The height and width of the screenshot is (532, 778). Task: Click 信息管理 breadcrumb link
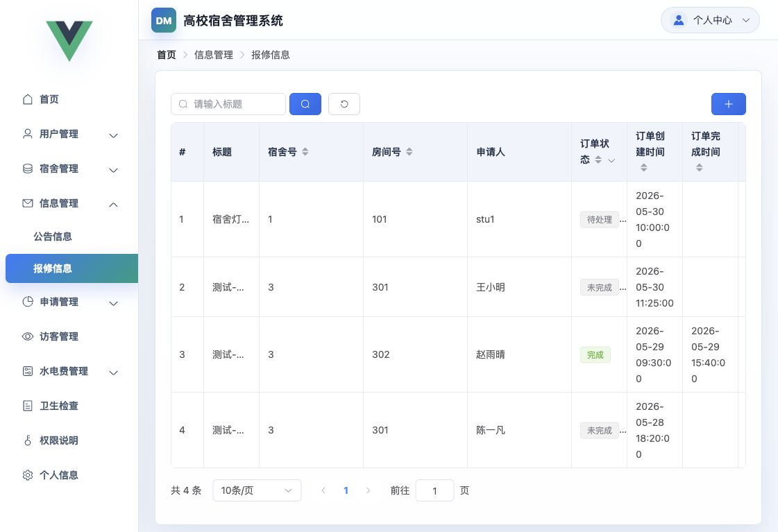(x=213, y=55)
